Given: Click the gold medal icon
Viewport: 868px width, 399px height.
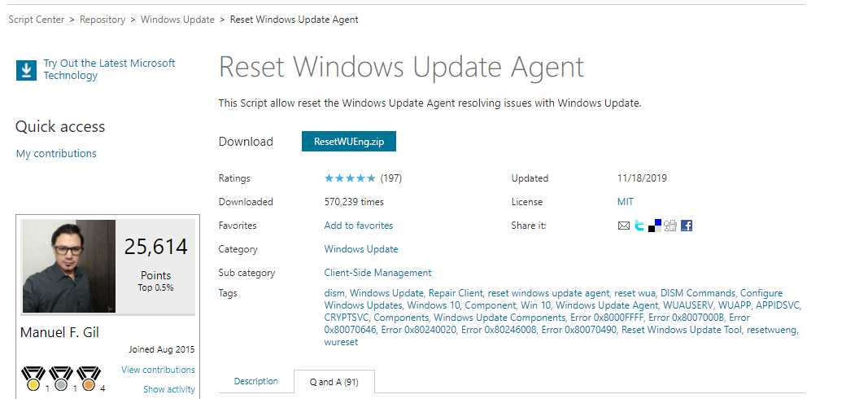Looking at the screenshot, I should [33, 379].
